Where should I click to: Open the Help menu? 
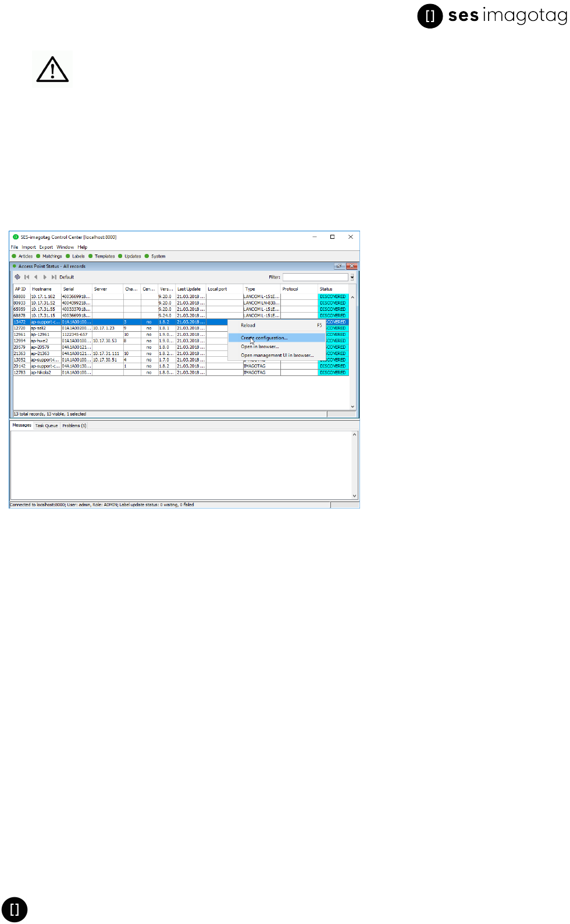click(x=83, y=247)
